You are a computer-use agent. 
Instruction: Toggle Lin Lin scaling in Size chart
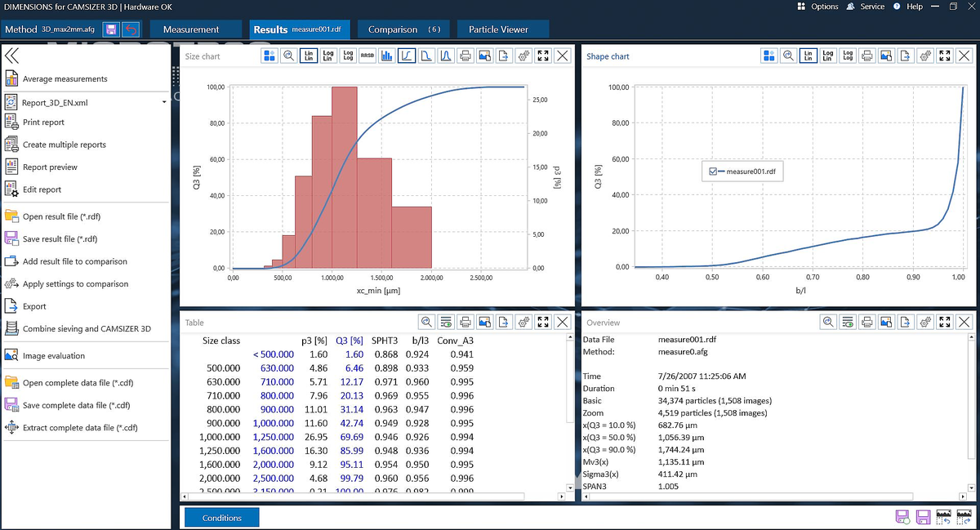pyautogui.click(x=308, y=56)
